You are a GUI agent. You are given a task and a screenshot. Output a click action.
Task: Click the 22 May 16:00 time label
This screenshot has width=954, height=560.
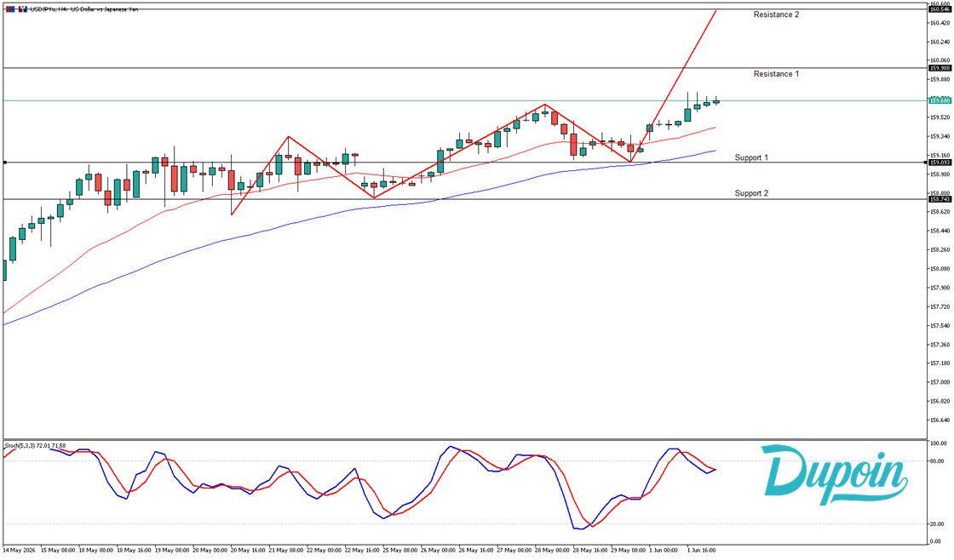pos(363,551)
